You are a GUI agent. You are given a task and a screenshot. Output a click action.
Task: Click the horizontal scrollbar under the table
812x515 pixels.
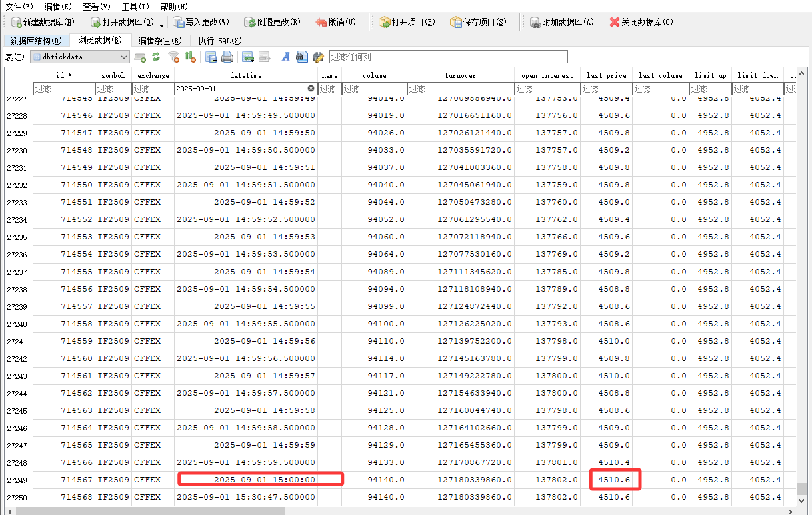tap(400, 510)
